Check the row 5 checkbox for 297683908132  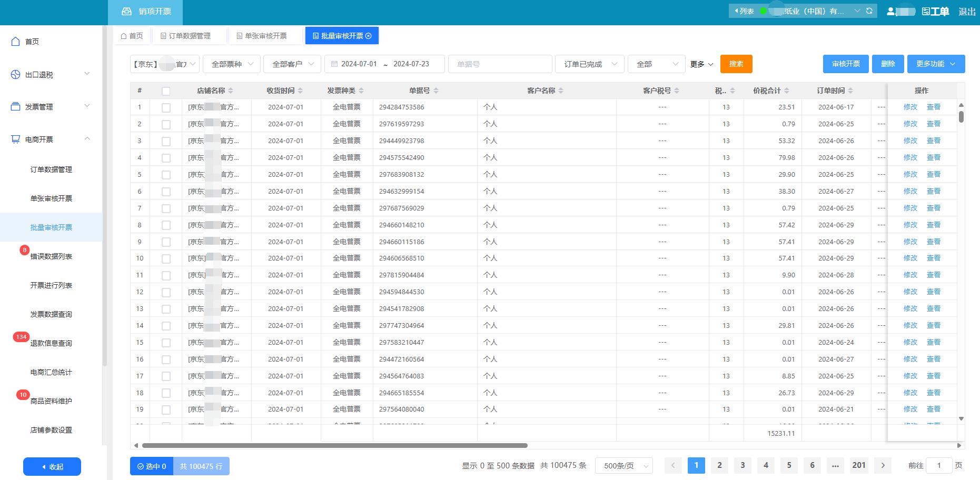point(166,175)
